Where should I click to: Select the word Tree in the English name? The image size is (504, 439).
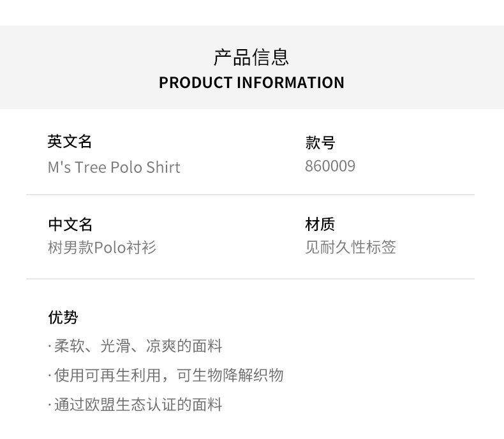(x=90, y=167)
